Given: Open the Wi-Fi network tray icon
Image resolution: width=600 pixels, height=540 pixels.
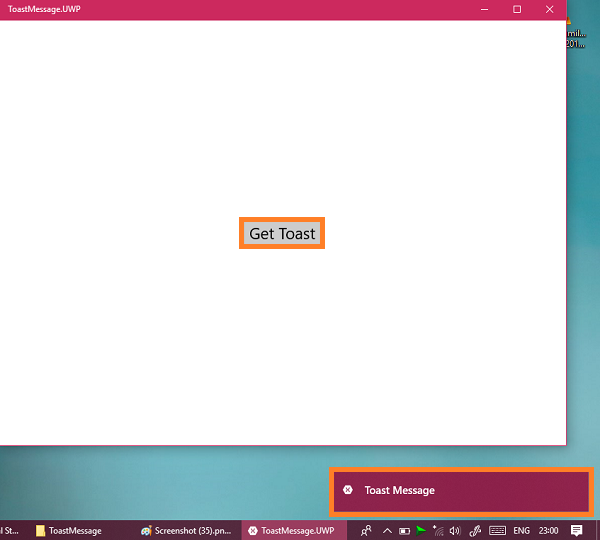Looking at the screenshot, I should click(438, 530).
